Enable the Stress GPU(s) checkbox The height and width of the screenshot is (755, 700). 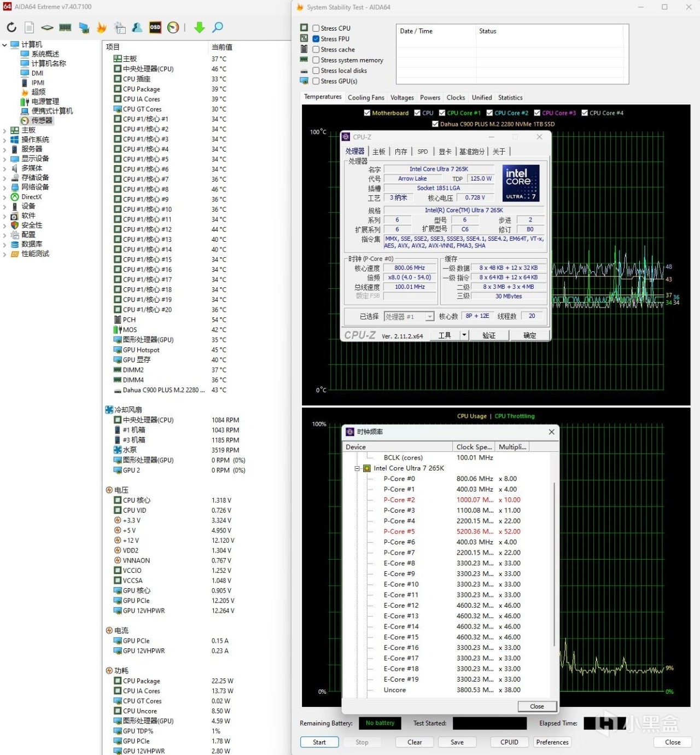[316, 81]
